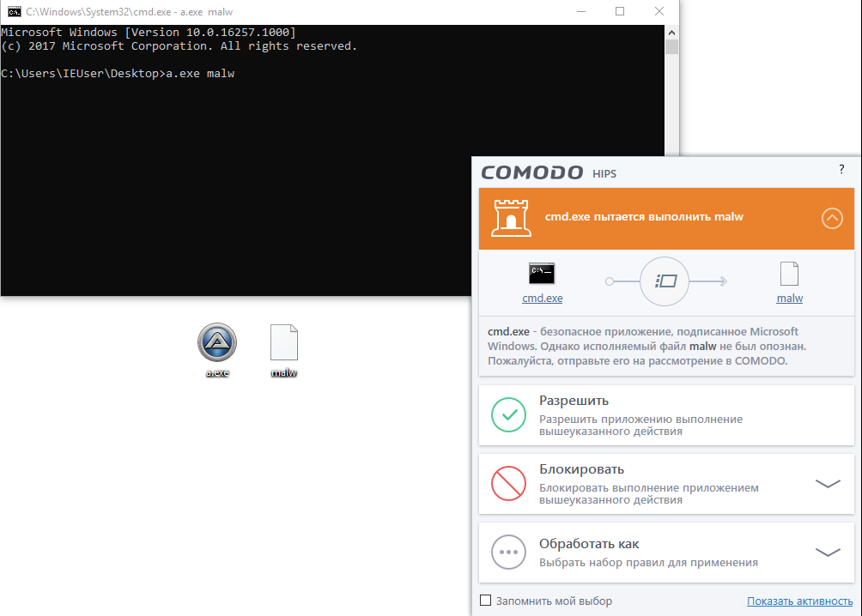Expand the Блокировать options chevron
Screen dimensions: 862x616
(x=828, y=484)
